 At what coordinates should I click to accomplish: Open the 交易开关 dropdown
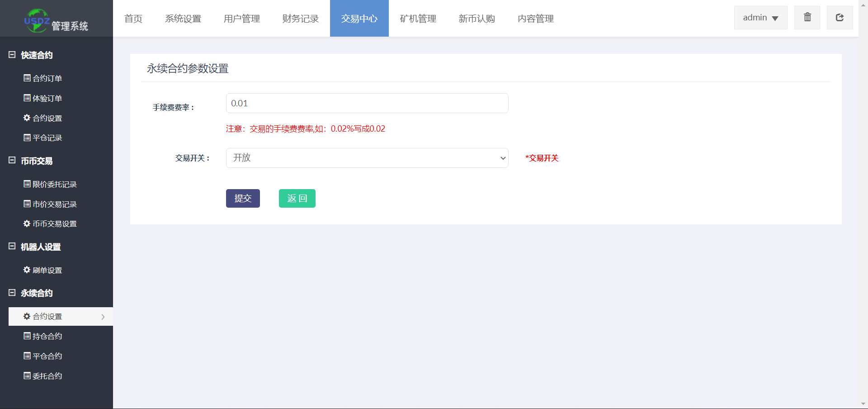click(x=367, y=158)
